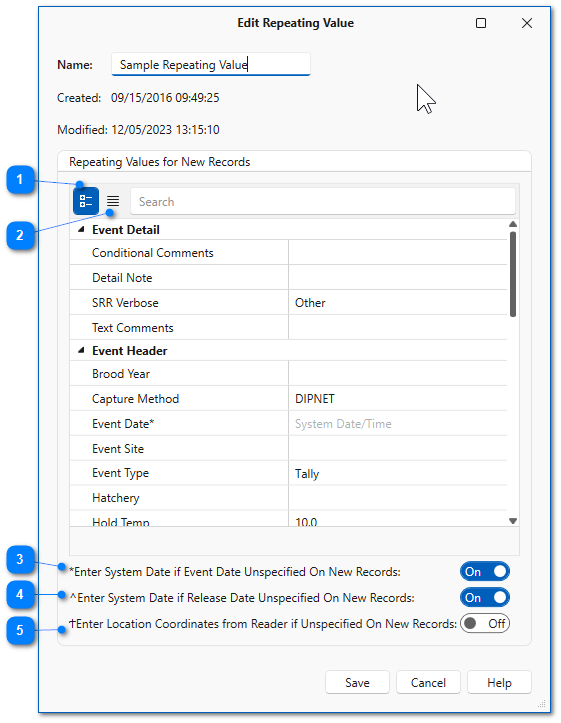Switch to alphabetical list view icon
The width and height of the screenshot is (561, 723).
113,201
